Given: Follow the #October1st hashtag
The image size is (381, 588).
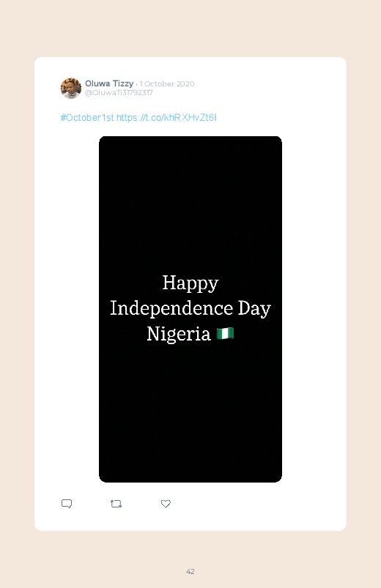Looking at the screenshot, I should (87, 117).
